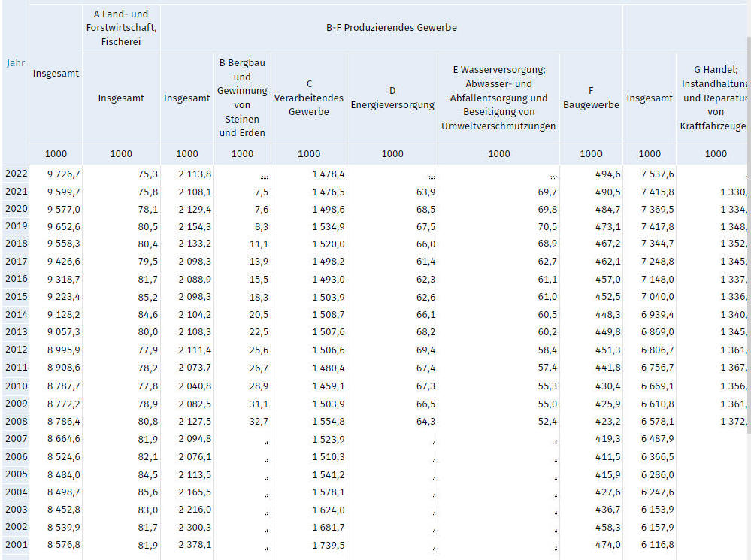Click Baugewerbe value 425,9 for 2009
751x560 pixels.
click(608, 404)
